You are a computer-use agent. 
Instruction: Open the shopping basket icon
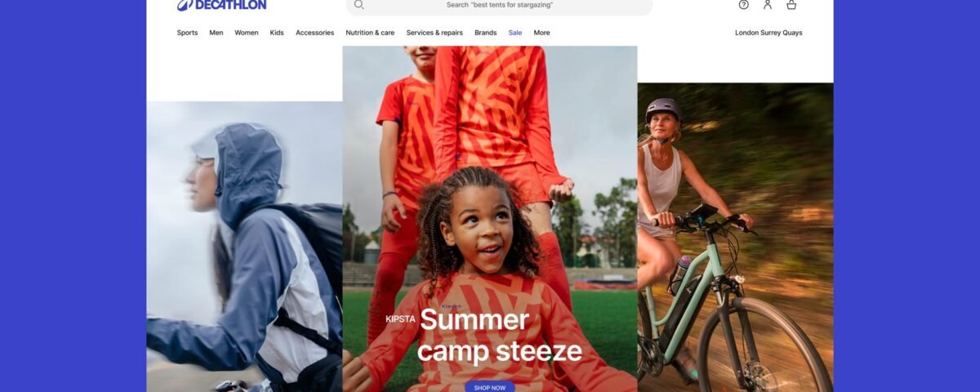pos(791,4)
